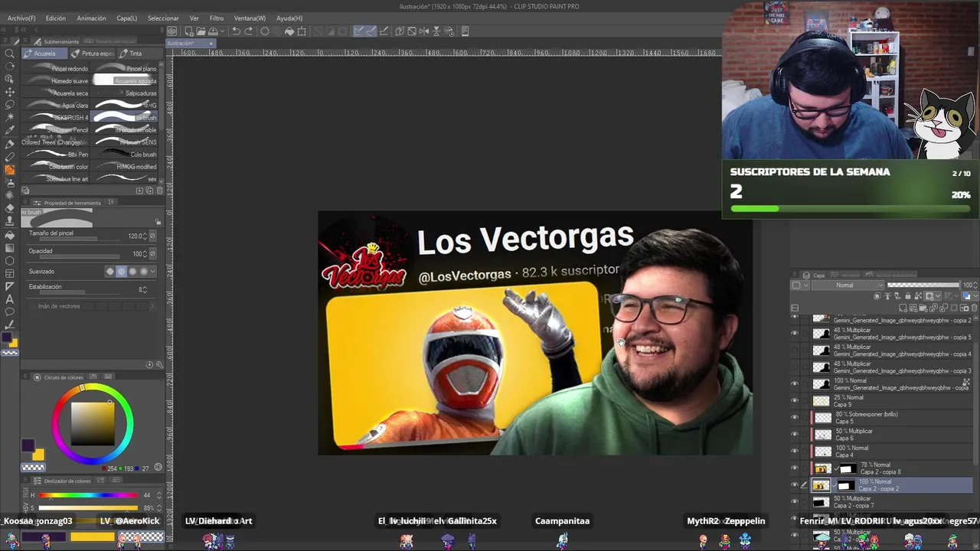
Task: Toggle snap to special ruler in command bar
Action: tap(371, 31)
